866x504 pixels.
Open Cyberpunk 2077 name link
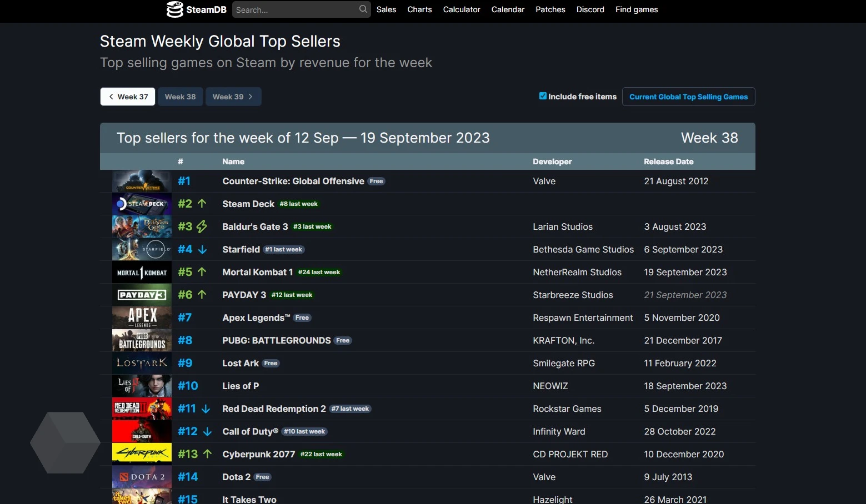(259, 454)
